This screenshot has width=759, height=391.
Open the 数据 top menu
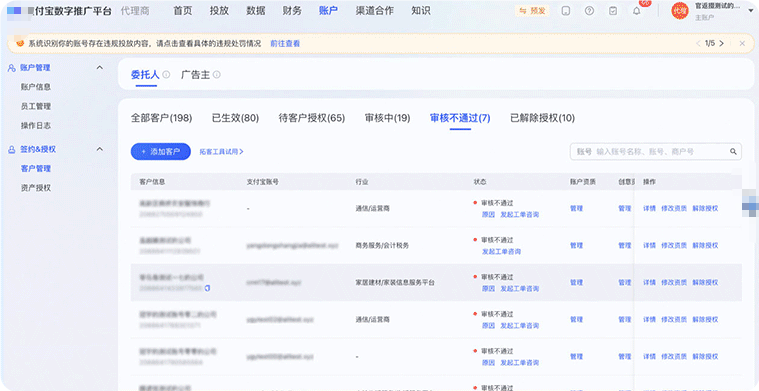(256, 11)
